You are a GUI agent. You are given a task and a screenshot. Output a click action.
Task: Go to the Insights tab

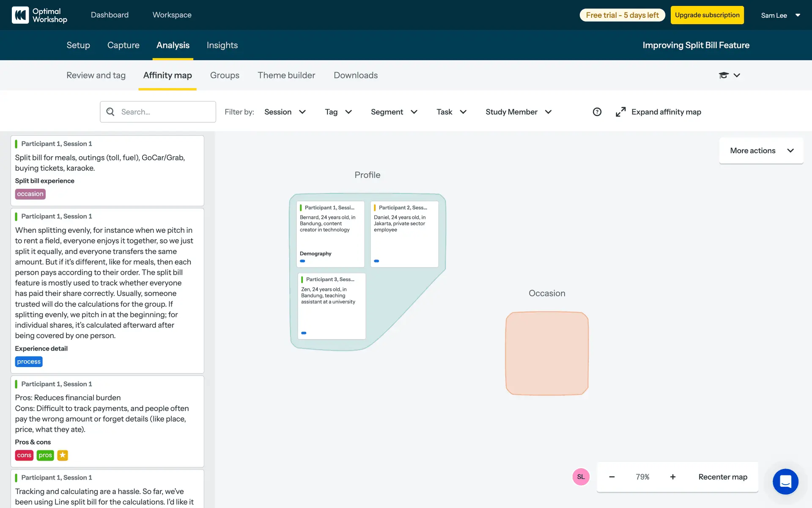[222, 45]
